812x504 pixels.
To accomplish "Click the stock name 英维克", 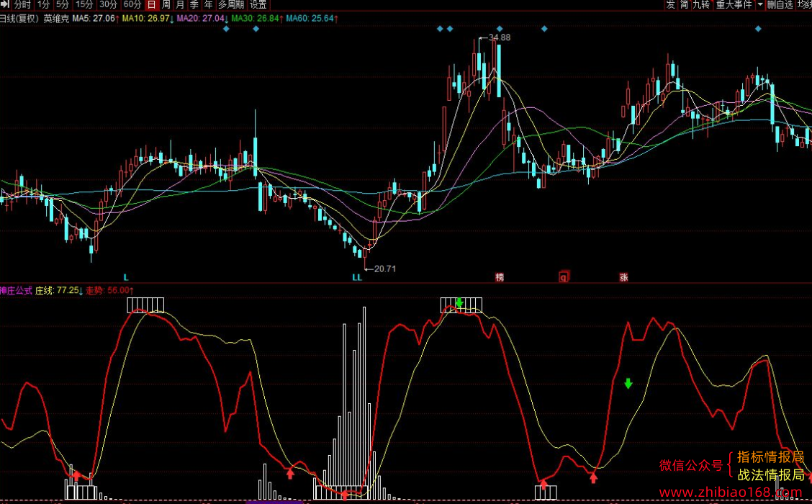I will click(56, 19).
